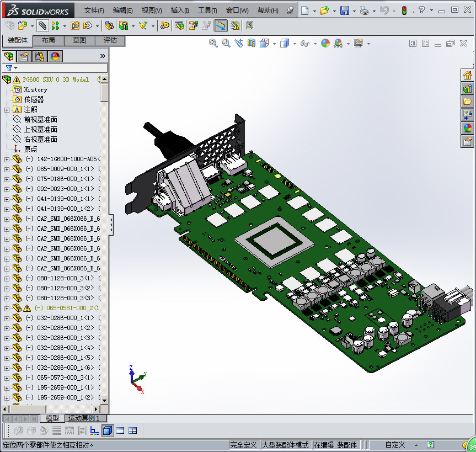The width and height of the screenshot is (476, 452).
Task: Expand the 注解 annotations folder
Action: pyautogui.click(x=7, y=110)
